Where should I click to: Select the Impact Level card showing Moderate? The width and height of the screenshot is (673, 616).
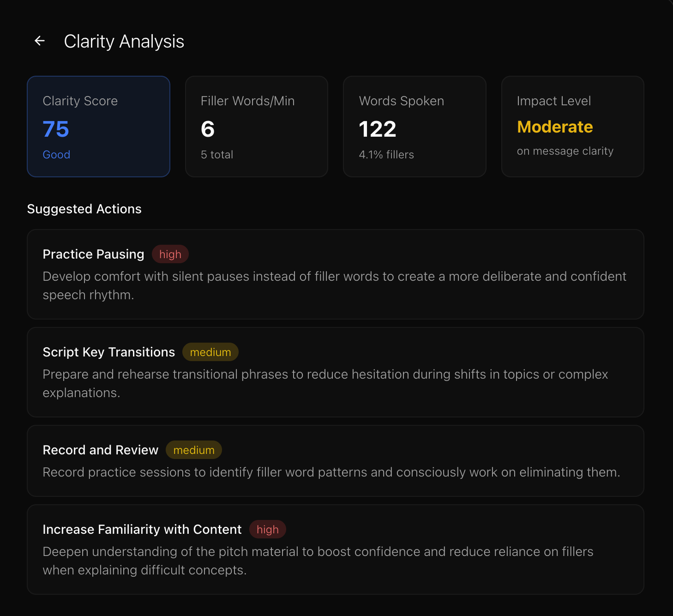[572, 126]
